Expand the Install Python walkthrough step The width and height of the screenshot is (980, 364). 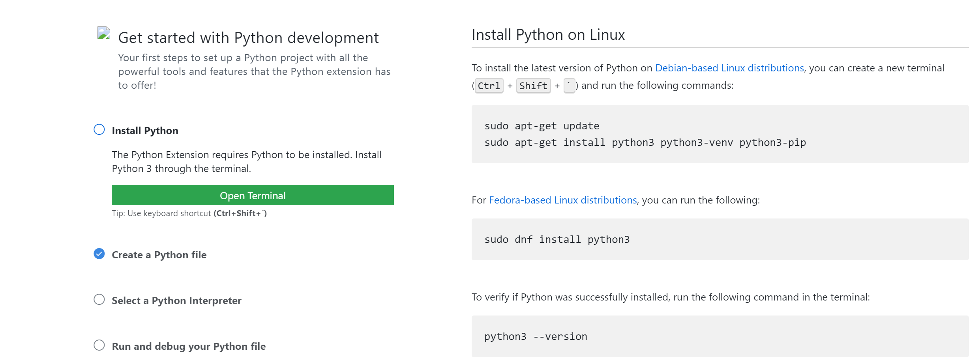pos(144,130)
